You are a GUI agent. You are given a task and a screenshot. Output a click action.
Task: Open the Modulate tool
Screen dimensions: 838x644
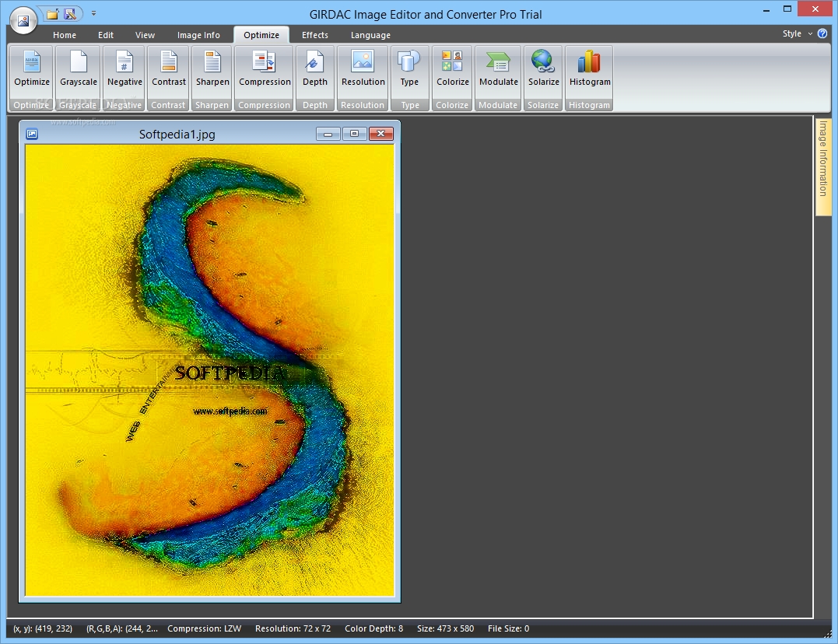pyautogui.click(x=498, y=68)
